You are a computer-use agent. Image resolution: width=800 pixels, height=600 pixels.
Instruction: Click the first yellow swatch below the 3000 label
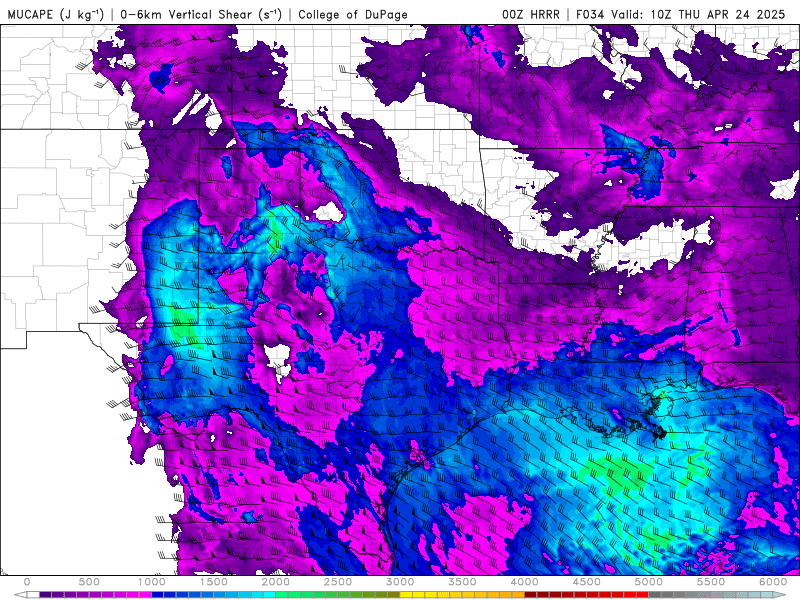tap(407, 595)
